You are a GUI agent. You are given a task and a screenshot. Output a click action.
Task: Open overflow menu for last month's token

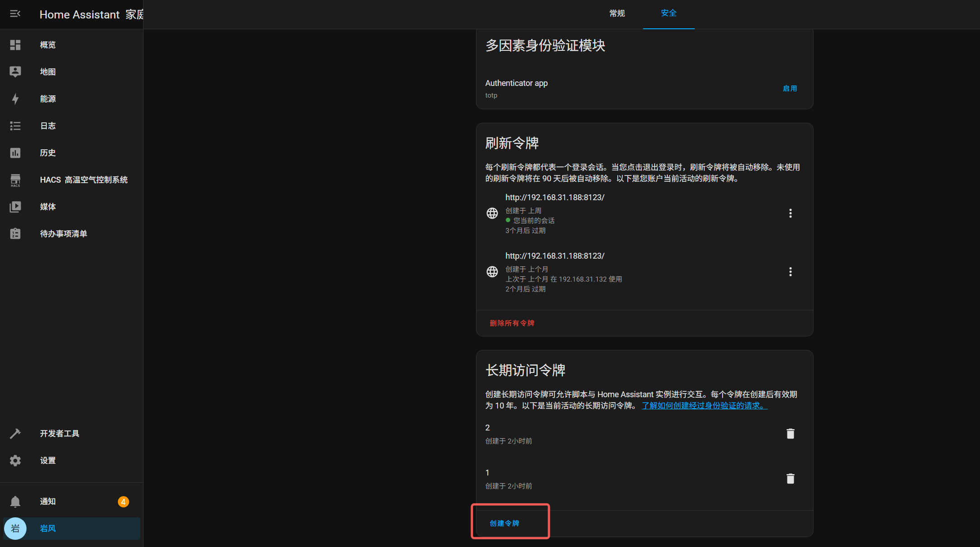coord(790,272)
